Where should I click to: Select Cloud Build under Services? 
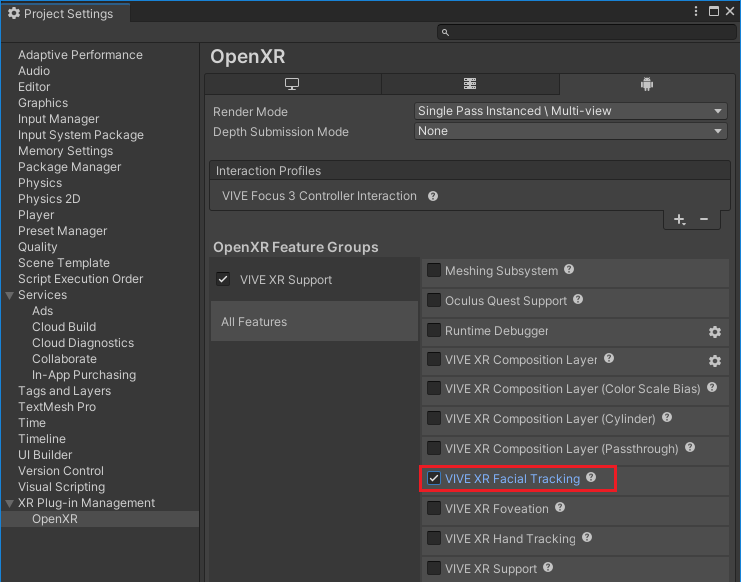(x=64, y=327)
